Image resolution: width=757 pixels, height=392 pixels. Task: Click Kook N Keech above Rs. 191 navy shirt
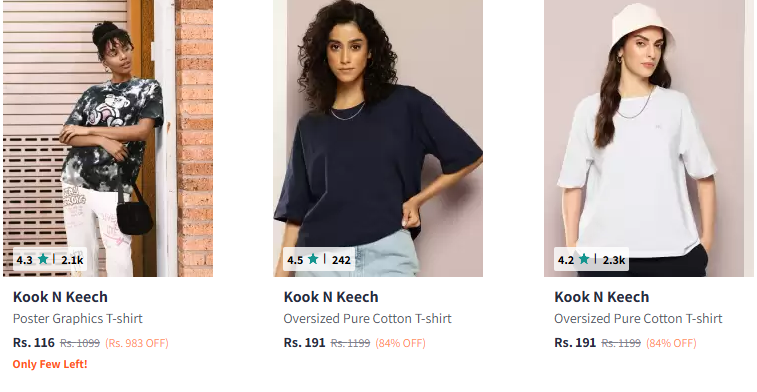[x=331, y=297]
